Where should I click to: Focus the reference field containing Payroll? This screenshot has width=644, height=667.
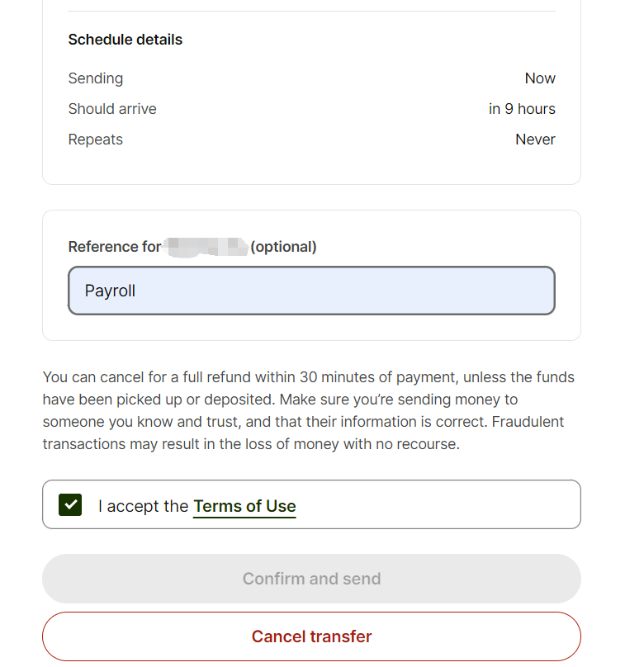(311, 291)
